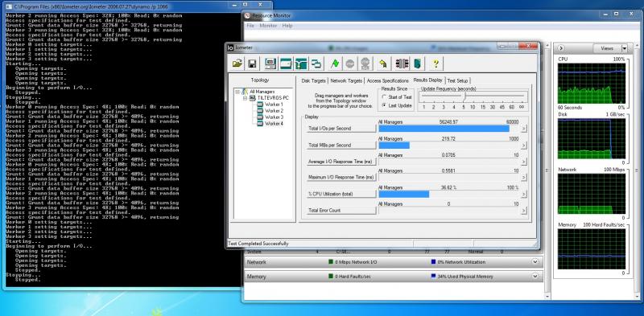Open the Maximum I/O Response Time metric selector
This screenshot has height=316, width=644.
pos(341,177)
